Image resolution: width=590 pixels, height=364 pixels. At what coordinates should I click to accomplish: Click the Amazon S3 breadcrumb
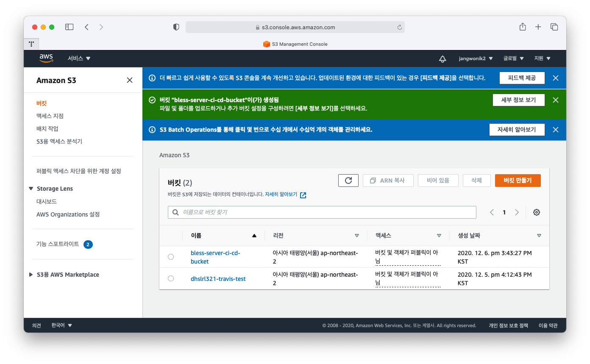174,155
